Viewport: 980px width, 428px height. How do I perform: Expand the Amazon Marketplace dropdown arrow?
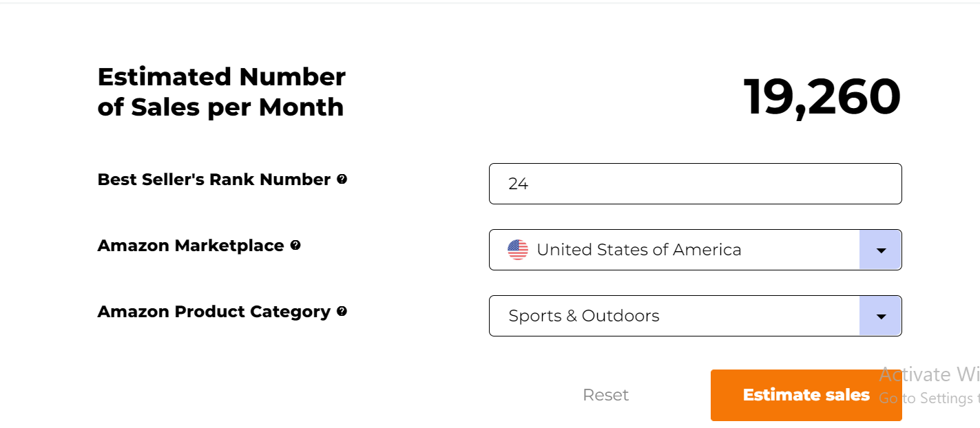click(x=880, y=250)
